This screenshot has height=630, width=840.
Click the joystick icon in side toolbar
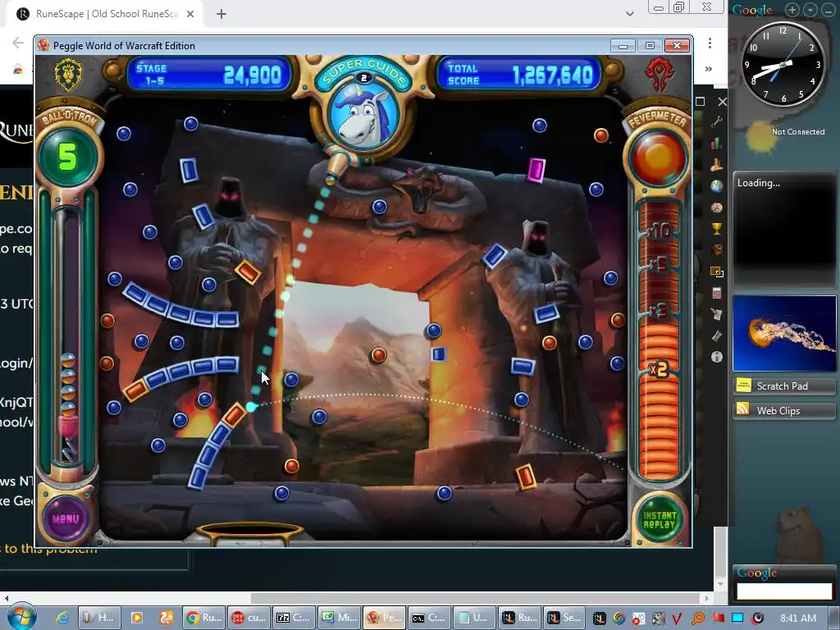pos(717,165)
